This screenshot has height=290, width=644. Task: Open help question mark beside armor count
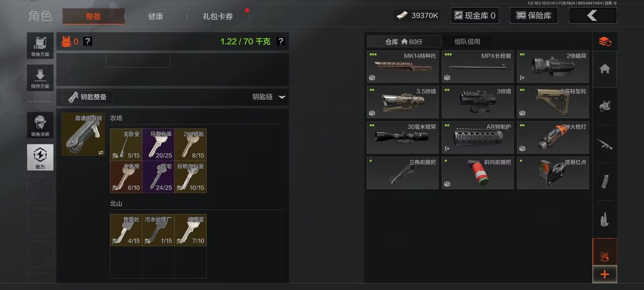tap(88, 41)
